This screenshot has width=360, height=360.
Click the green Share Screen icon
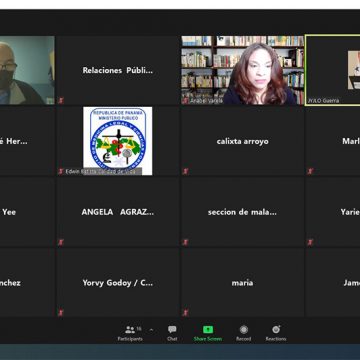(208, 330)
